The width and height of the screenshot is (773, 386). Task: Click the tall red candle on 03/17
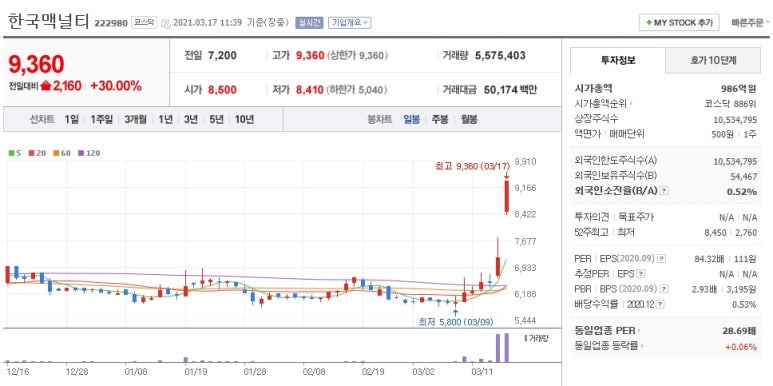(x=506, y=196)
